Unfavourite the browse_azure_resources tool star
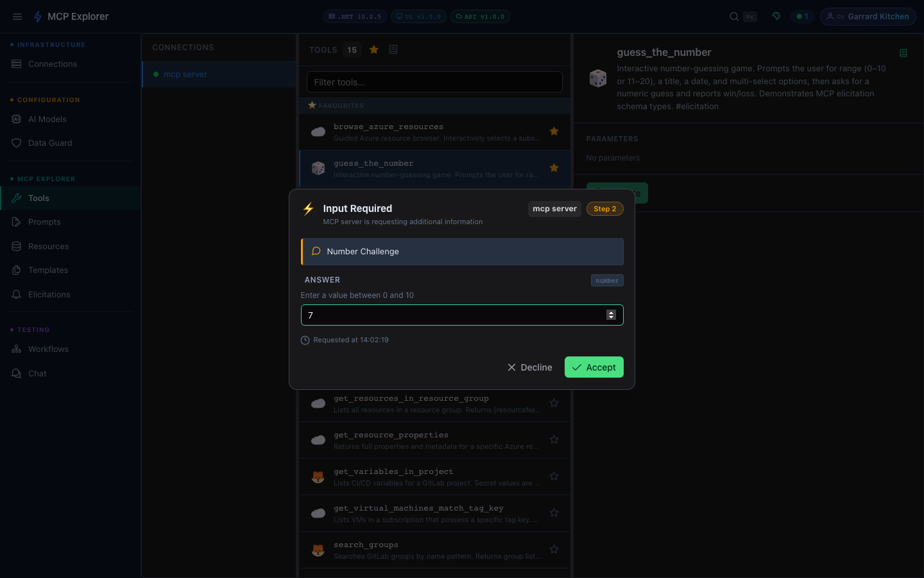 554,132
